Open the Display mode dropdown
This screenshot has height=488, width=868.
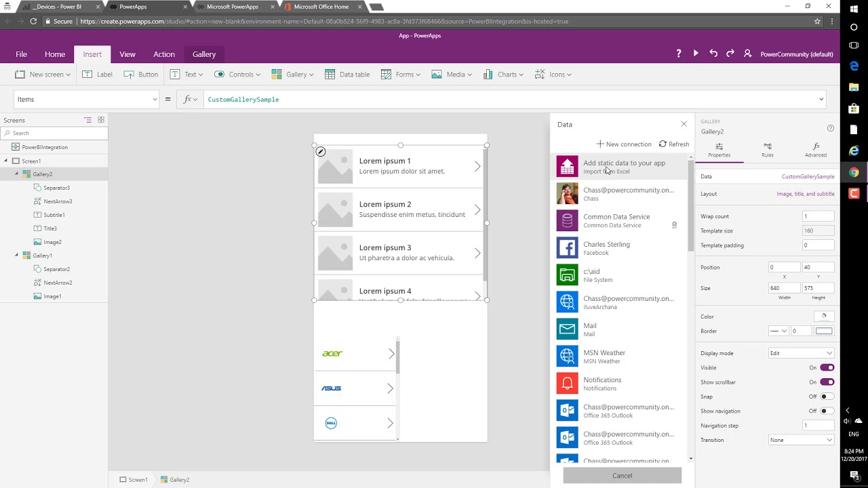click(801, 353)
